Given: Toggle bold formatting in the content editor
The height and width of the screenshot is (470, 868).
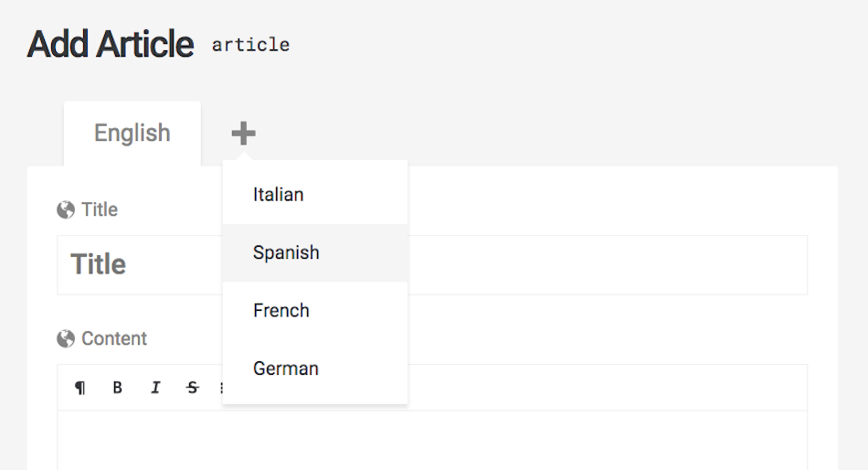Looking at the screenshot, I should (117, 388).
